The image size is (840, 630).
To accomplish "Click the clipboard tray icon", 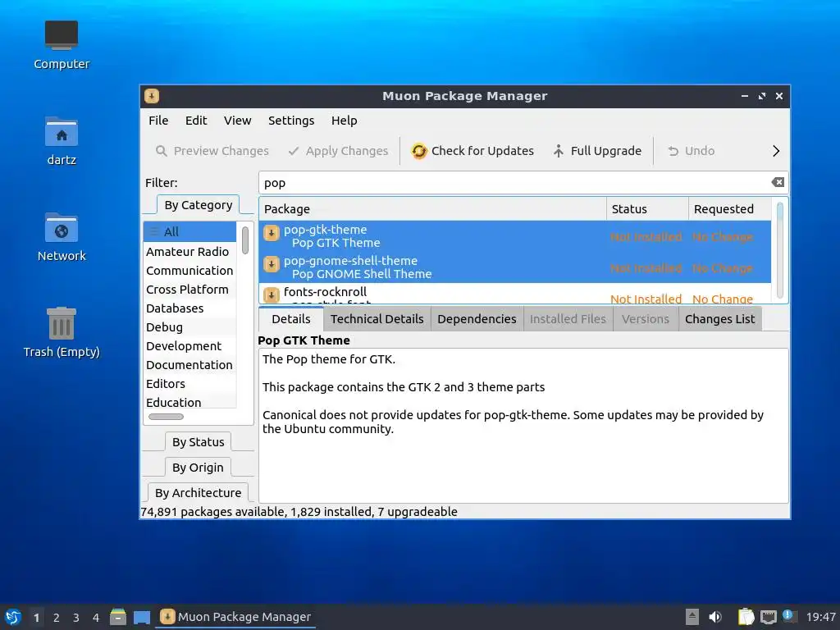I will 746,617.
